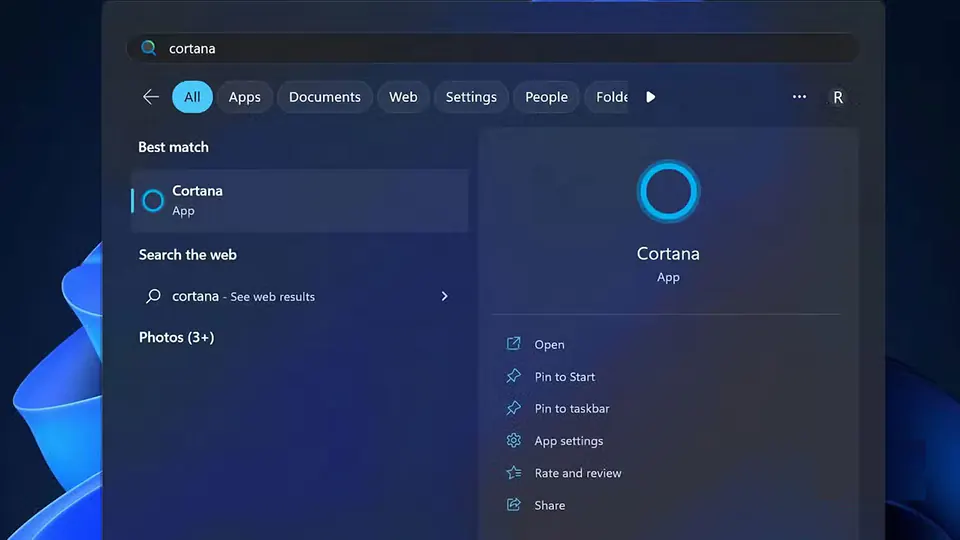Switch to the Documents filter tab
This screenshot has width=960, height=540.
(324, 97)
